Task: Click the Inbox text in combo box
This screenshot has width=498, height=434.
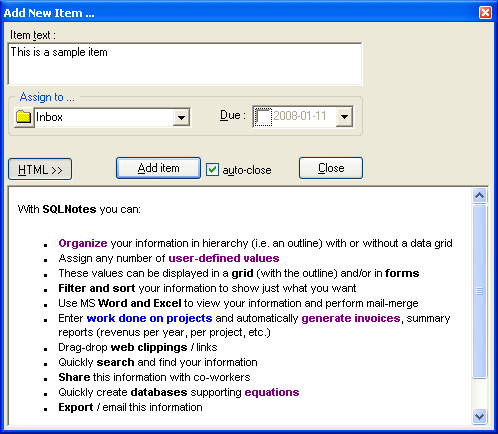Action: (x=49, y=117)
